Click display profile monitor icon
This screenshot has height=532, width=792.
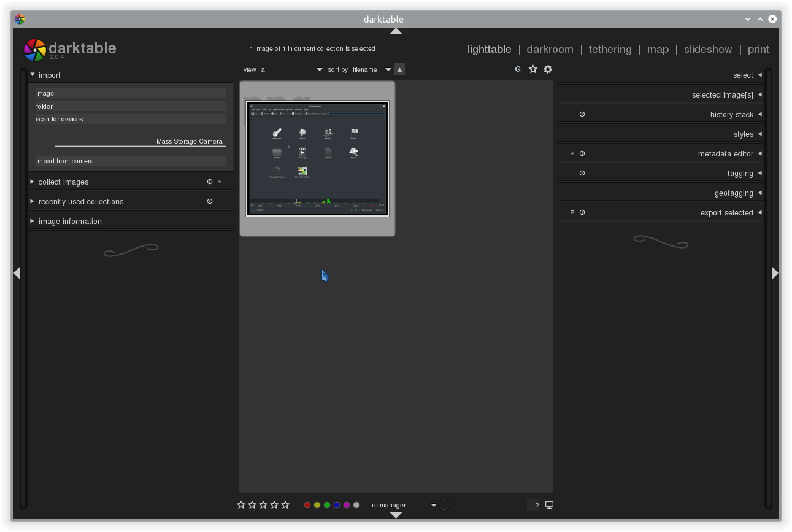[x=549, y=505]
